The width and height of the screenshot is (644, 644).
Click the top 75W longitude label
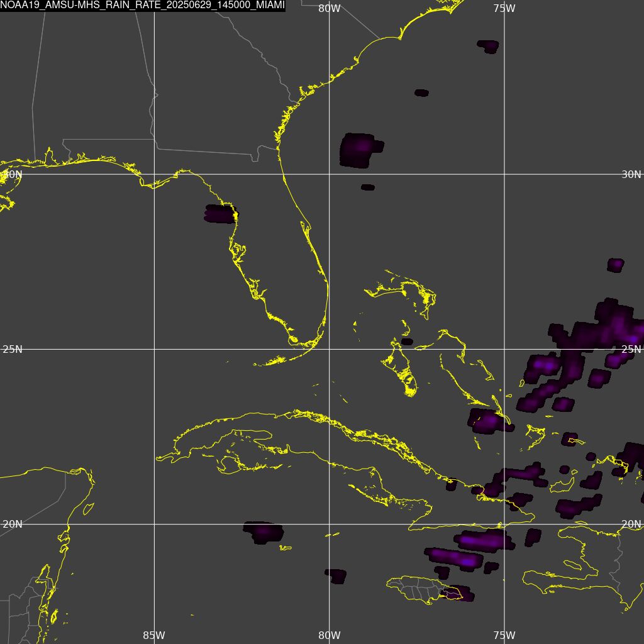pyautogui.click(x=504, y=8)
